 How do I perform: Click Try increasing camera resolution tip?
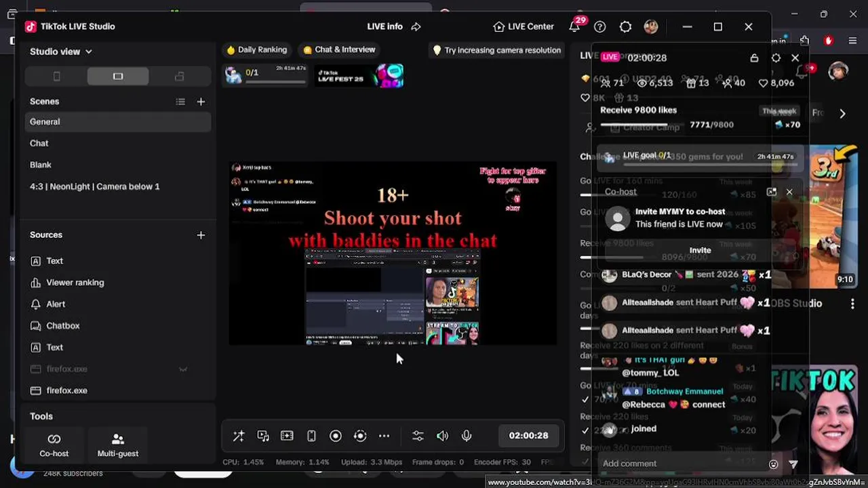[496, 50]
